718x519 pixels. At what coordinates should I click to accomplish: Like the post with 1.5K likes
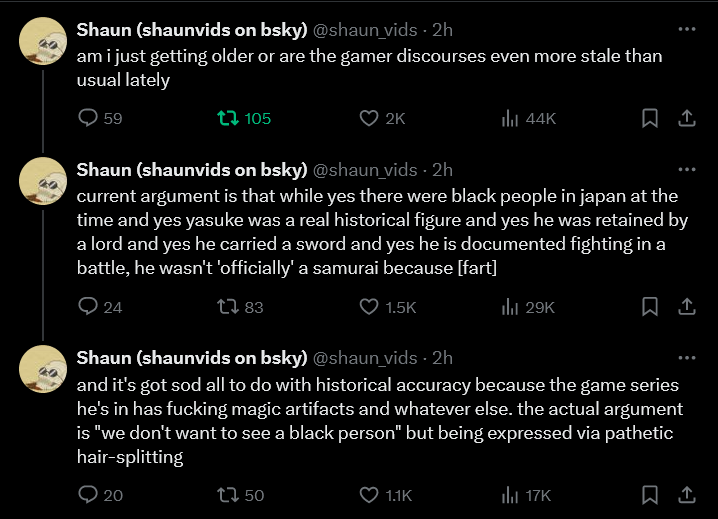pyautogui.click(x=369, y=307)
